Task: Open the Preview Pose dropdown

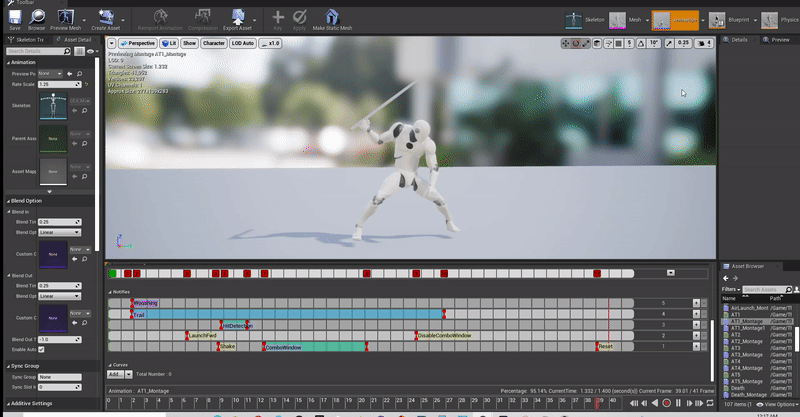Action: point(50,74)
